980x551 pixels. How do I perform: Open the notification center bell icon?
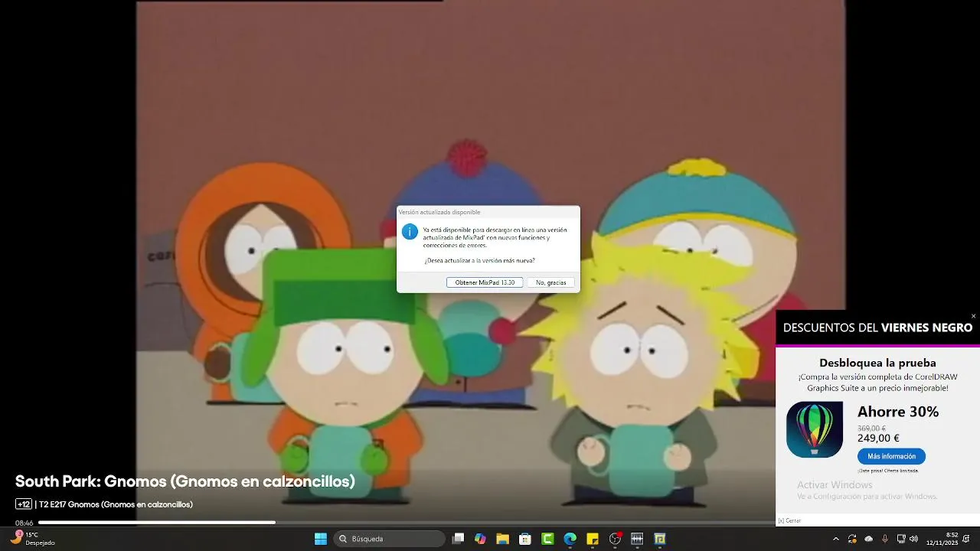click(967, 539)
